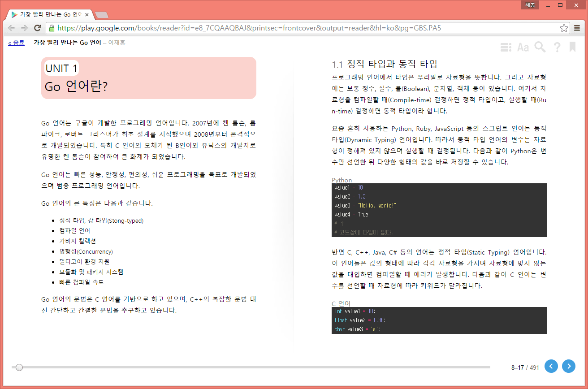Open the Chrome hamburger menu

[577, 28]
